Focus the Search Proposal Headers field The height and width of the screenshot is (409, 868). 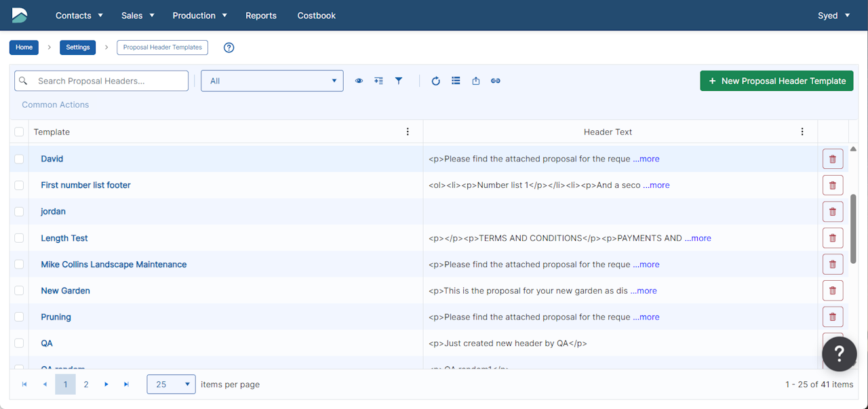101,81
